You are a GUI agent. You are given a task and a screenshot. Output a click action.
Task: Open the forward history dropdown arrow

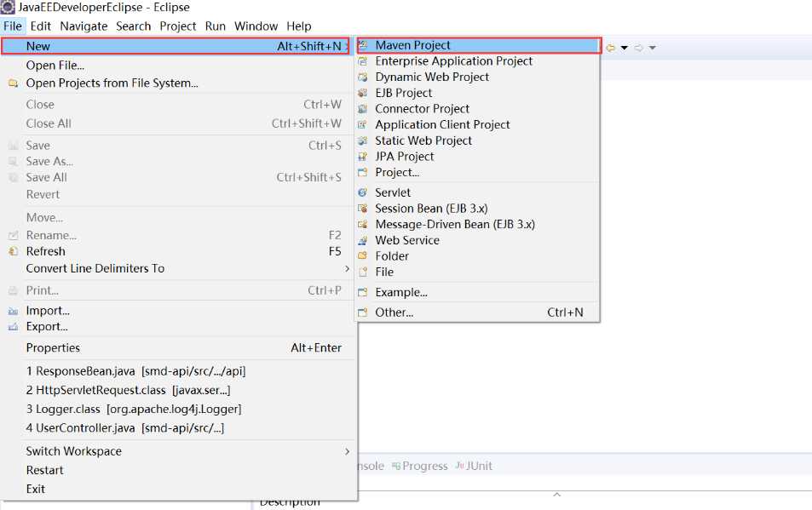click(x=653, y=48)
